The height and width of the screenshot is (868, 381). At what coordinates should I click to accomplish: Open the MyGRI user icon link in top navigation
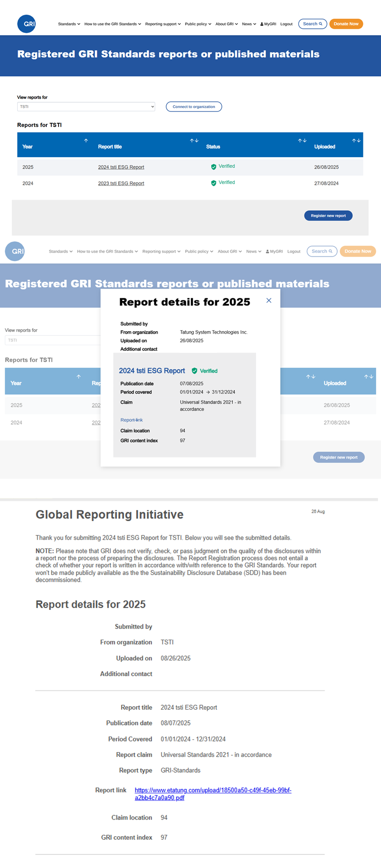pos(268,24)
